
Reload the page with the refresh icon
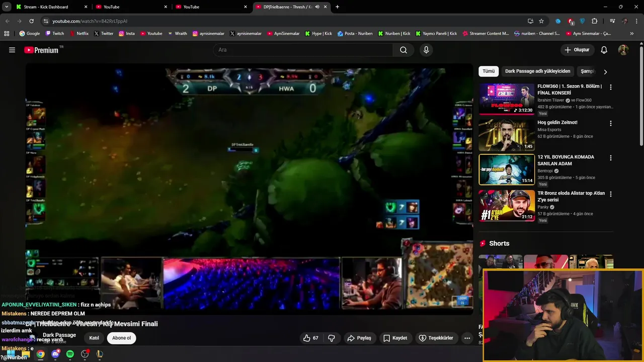[31, 21]
